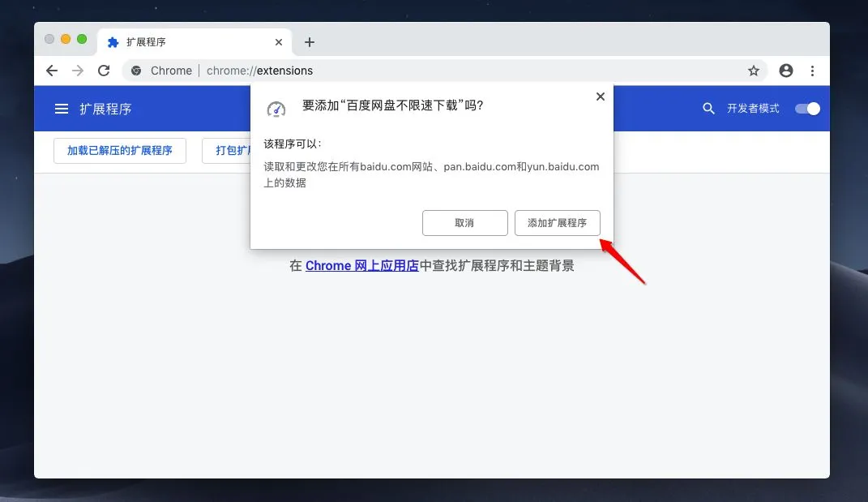This screenshot has width=868, height=502.
Task: Click the forward navigation arrow
Action: (78, 71)
